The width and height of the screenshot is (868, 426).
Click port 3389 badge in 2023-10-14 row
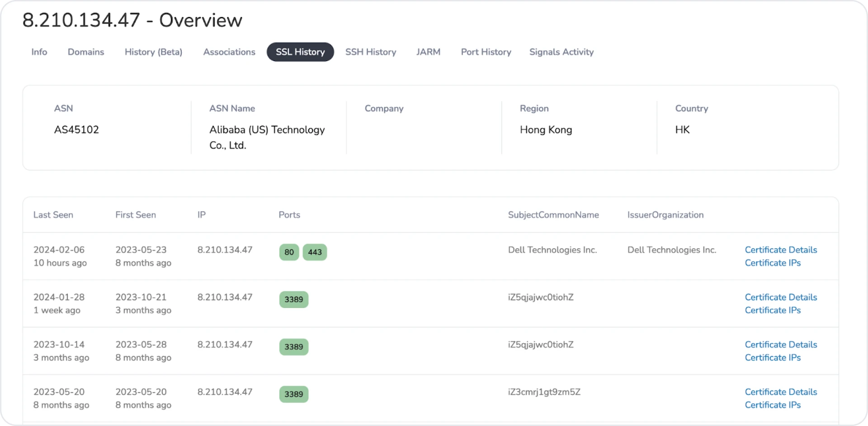[x=294, y=347]
